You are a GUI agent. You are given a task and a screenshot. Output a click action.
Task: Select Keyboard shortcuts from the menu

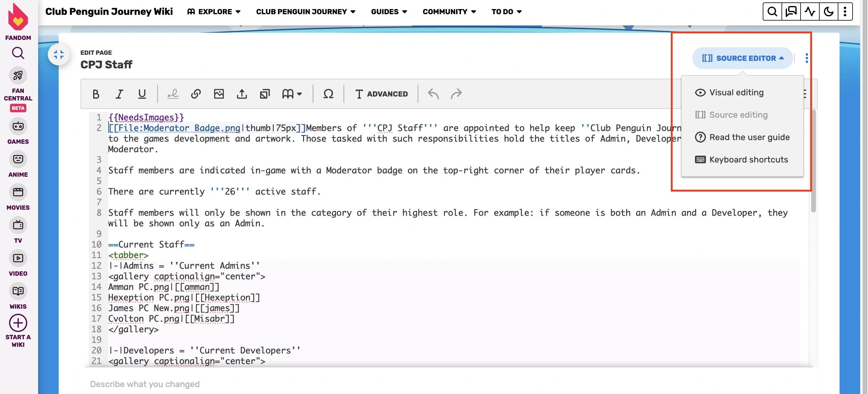point(748,159)
